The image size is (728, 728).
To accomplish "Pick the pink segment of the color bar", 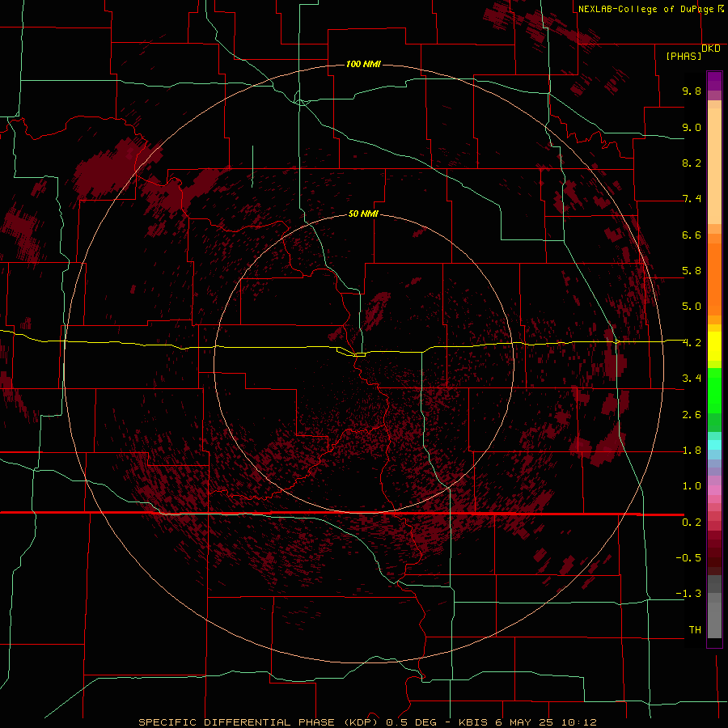I will [714, 490].
